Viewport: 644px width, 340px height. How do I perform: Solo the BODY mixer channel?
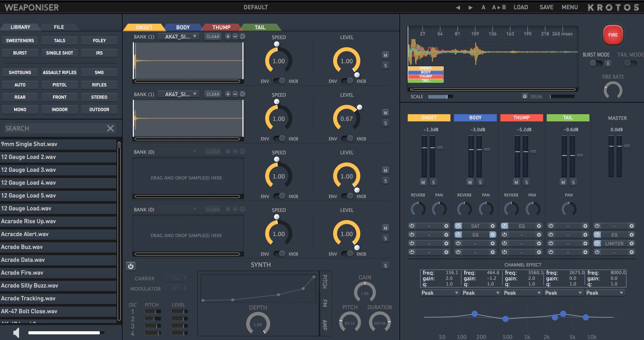pyautogui.click(x=480, y=182)
